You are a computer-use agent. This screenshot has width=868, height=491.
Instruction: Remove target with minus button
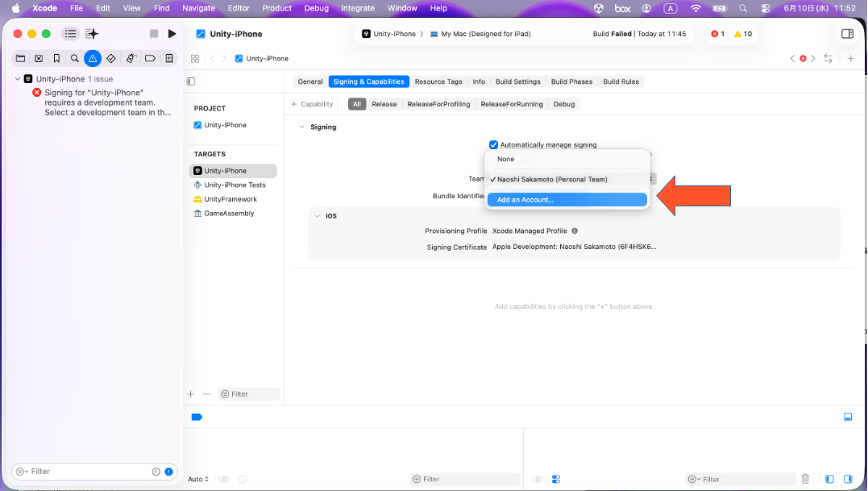206,394
